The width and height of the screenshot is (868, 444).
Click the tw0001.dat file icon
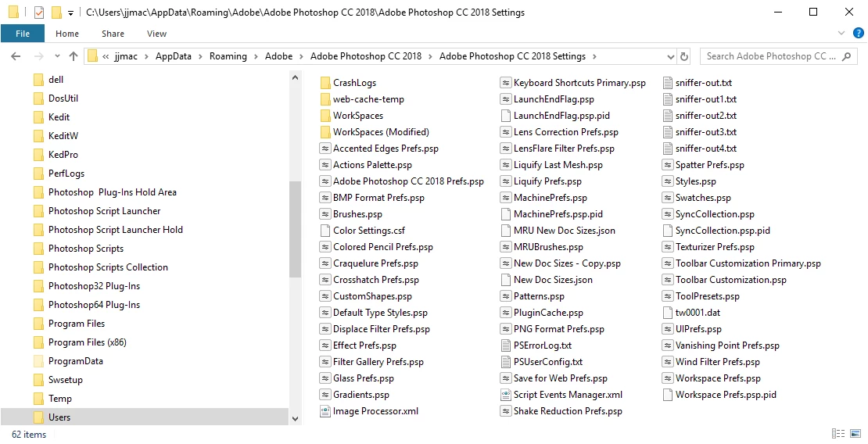(668, 313)
